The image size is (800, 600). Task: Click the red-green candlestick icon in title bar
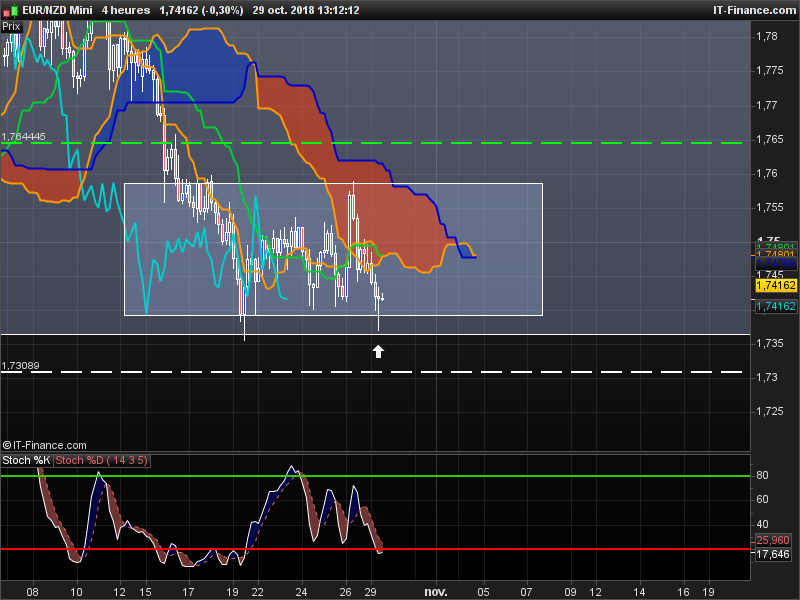[x=10, y=10]
